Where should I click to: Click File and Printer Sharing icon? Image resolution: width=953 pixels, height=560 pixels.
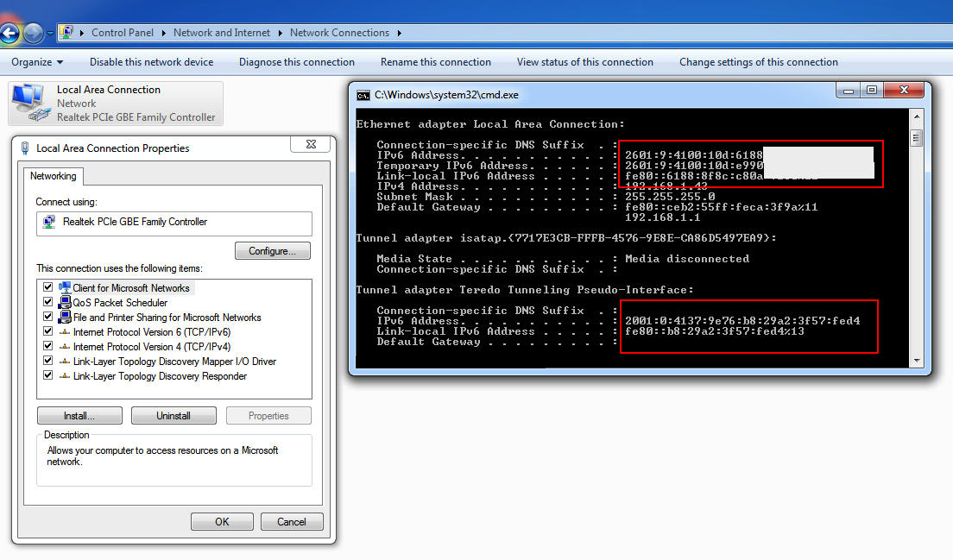coord(65,317)
